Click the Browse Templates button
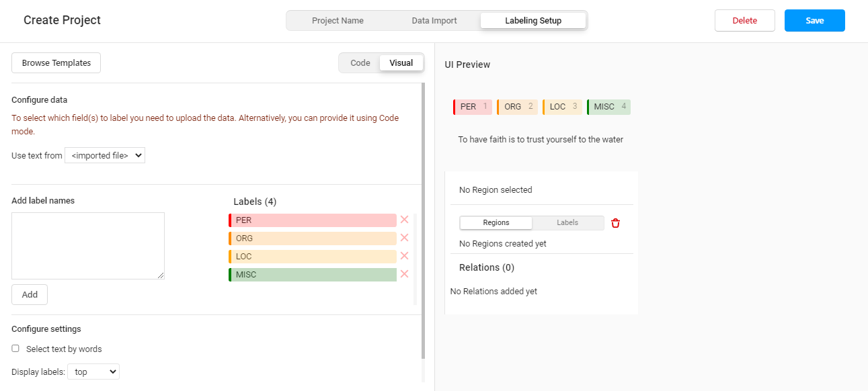This screenshot has height=391, width=868. point(56,63)
